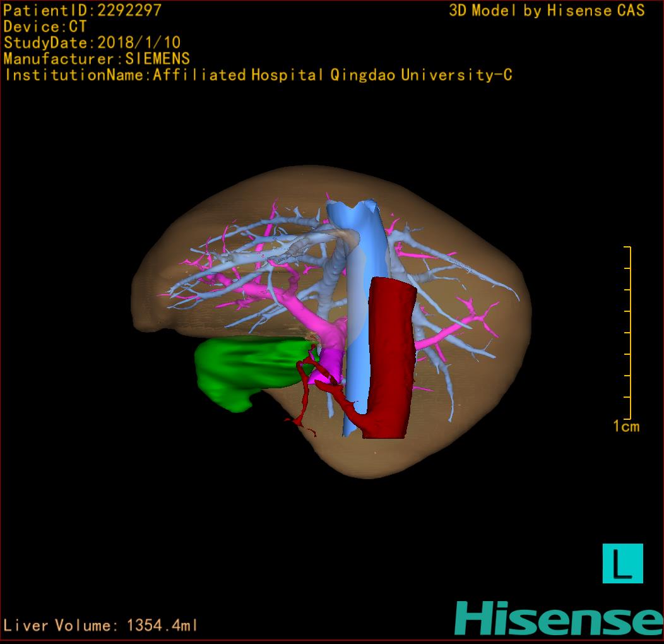The height and width of the screenshot is (644, 664).
Task: Click the StudyDate:2018/1/10 text
Action: coord(92,43)
